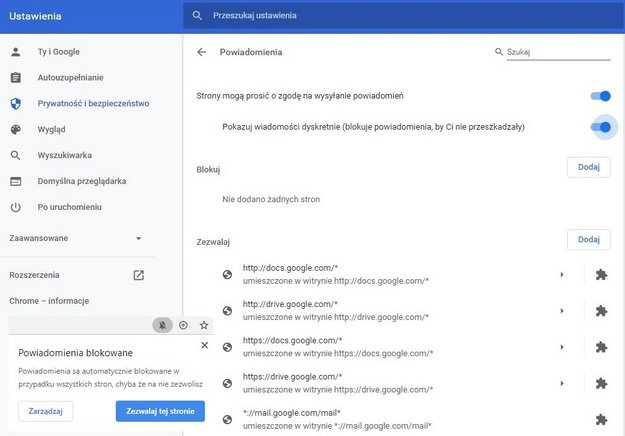Viewport: 625px width, 436px height.
Task: Click the plus icon in address bar
Action: pyautogui.click(x=183, y=325)
